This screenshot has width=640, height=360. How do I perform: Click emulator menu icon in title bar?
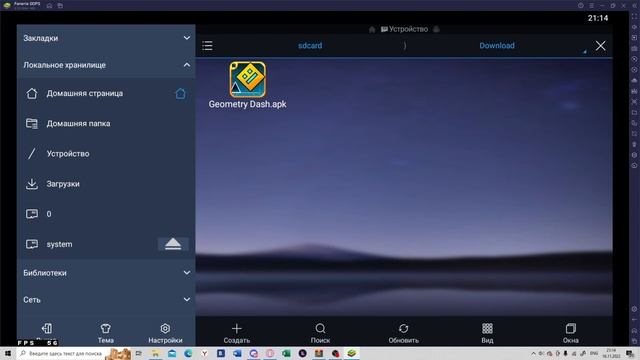point(591,5)
